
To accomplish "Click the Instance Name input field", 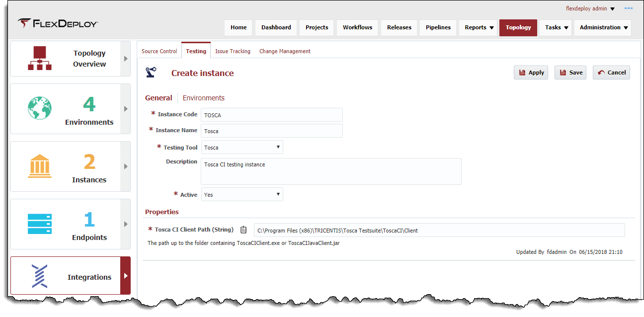I will click(272, 131).
